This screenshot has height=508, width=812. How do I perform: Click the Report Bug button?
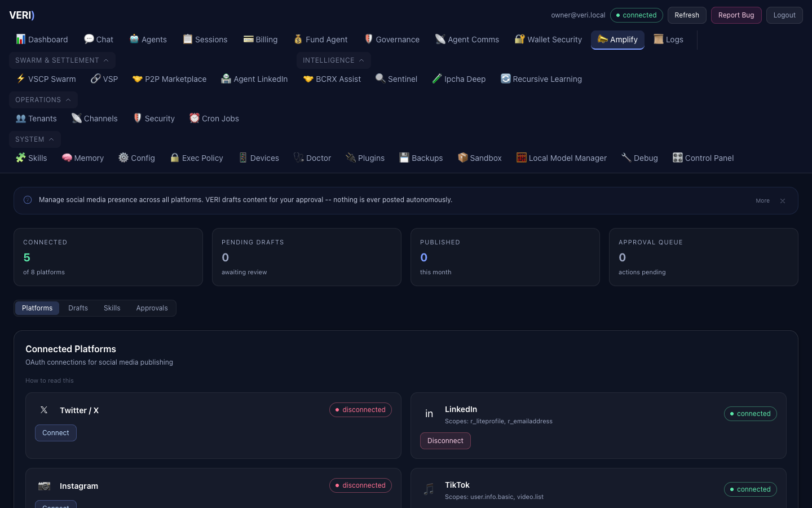click(x=736, y=15)
